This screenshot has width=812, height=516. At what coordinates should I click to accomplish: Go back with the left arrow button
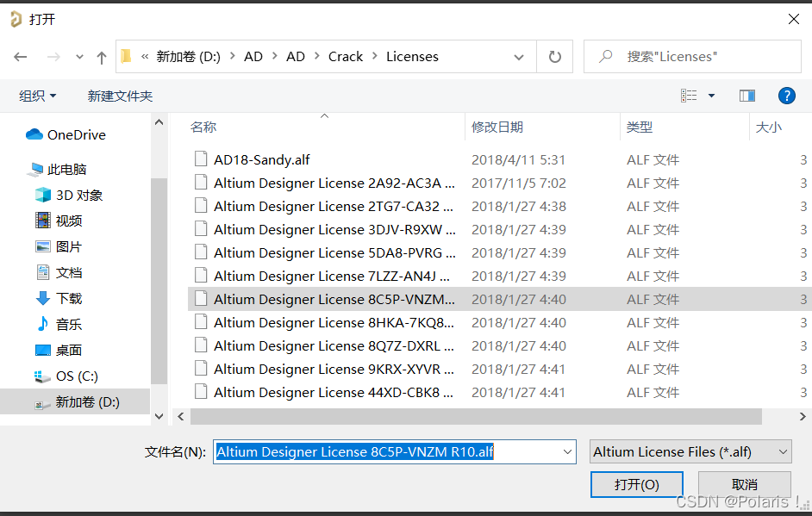[x=20, y=56]
